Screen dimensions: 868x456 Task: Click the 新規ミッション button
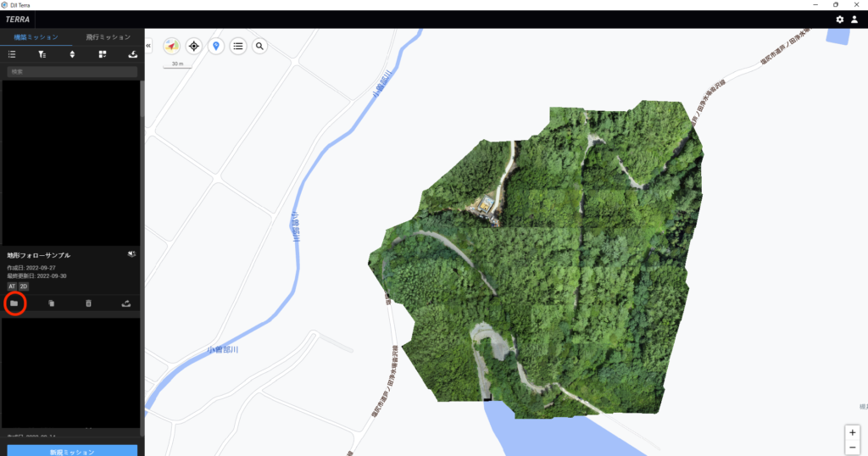click(x=72, y=451)
